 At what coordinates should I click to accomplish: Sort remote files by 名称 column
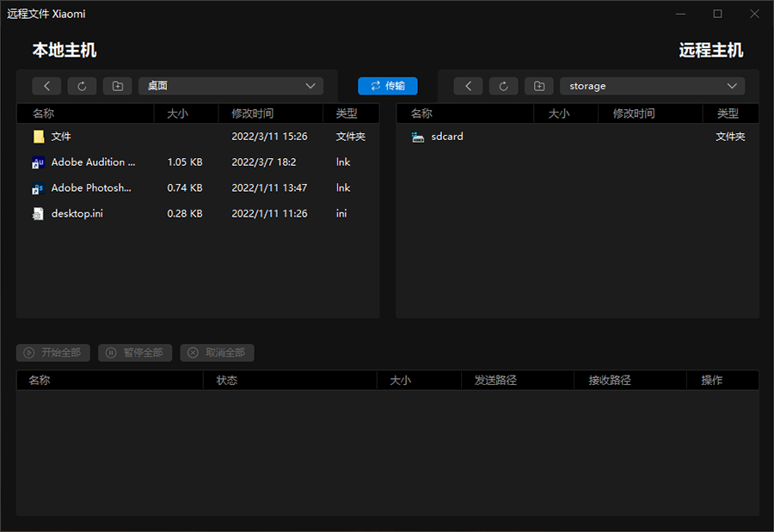click(x=464, y=113)
